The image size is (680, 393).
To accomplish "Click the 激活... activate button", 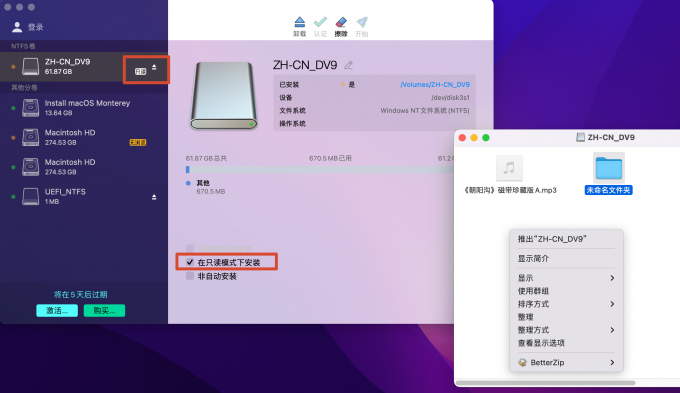I will click(x=57, y=311).
